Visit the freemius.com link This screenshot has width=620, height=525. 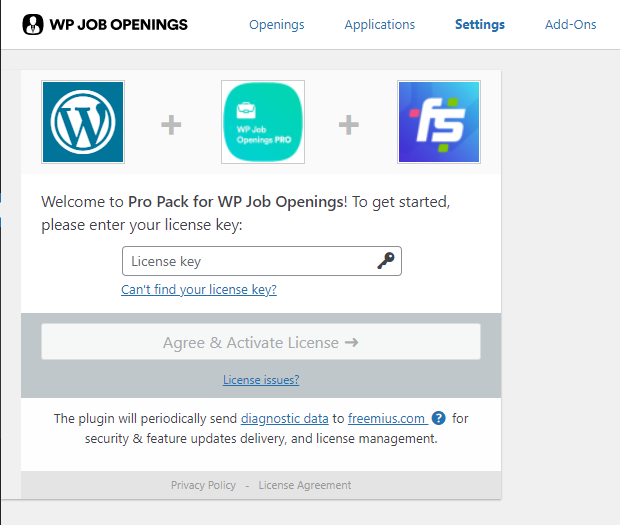386,418
